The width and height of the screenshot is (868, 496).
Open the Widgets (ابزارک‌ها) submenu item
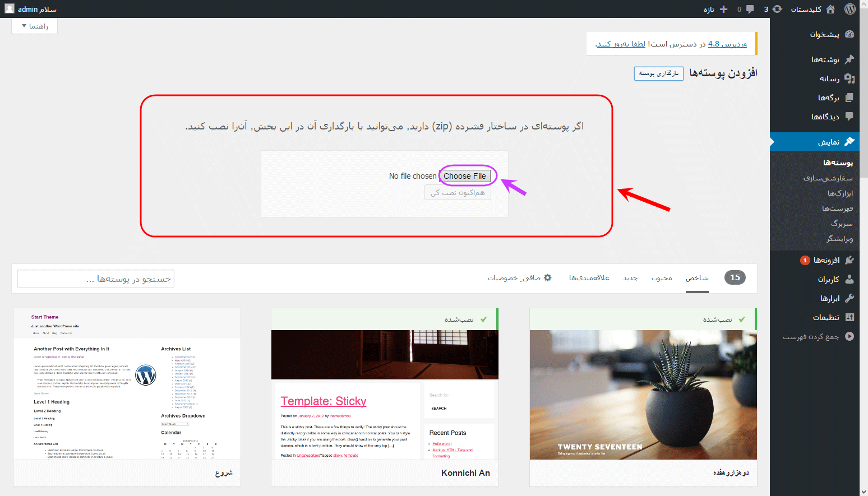click(x=840, y=193)
